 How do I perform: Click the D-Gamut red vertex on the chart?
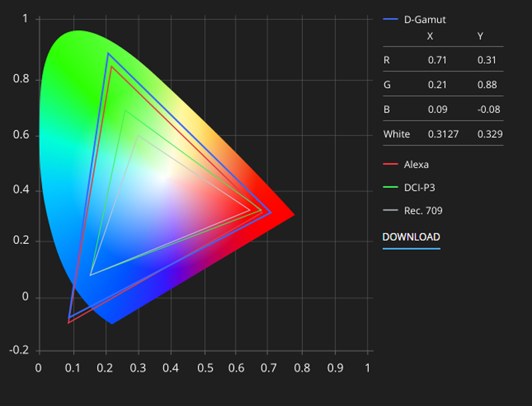[x=271, y=213]
